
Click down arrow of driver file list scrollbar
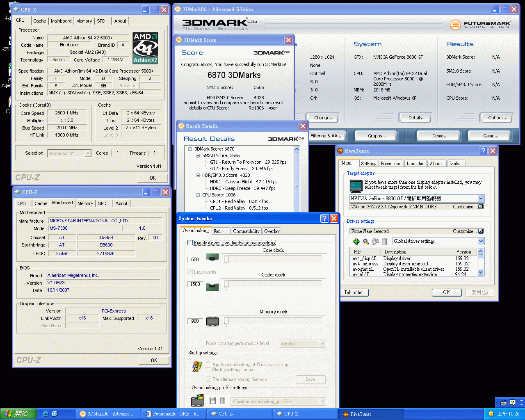480,272
